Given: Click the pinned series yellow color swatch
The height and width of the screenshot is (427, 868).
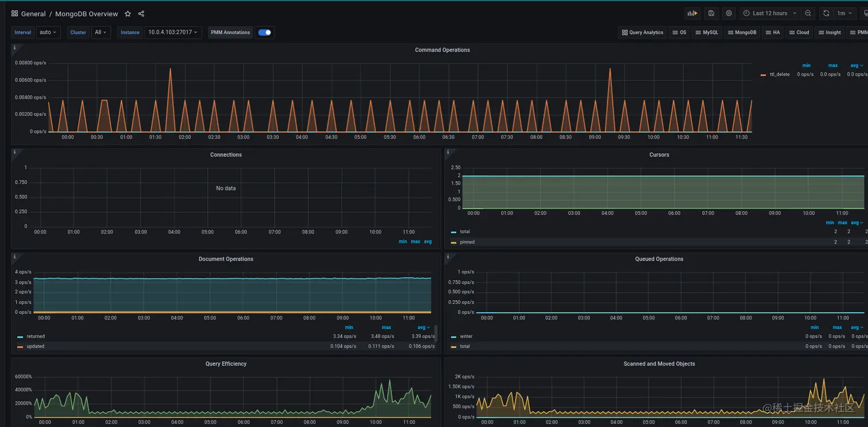Looking at the screenshot, I should [x=454, y=243].
